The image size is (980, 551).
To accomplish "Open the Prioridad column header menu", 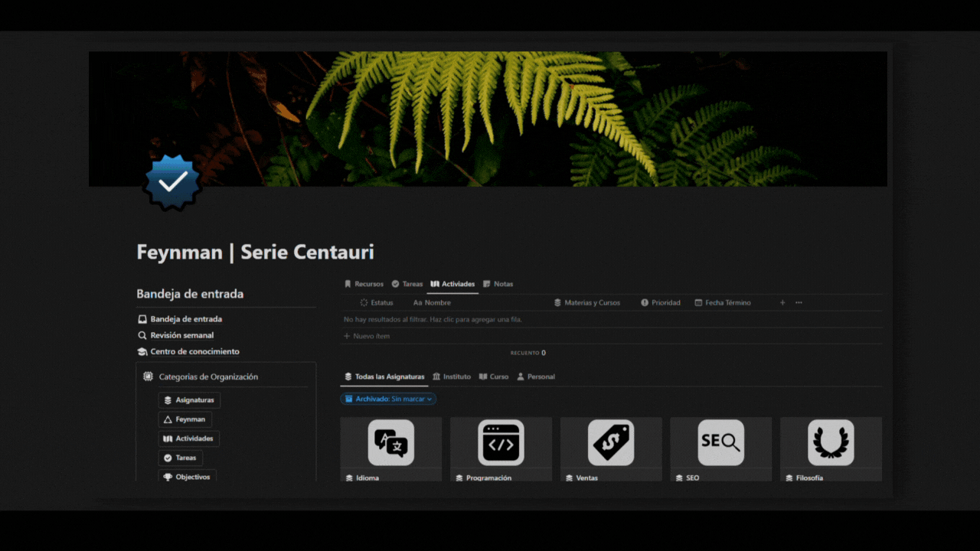I will tap(661, 303).
